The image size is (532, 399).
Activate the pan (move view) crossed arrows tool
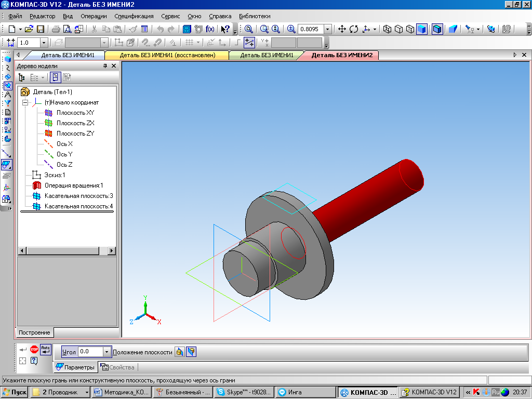pos(342,29)
